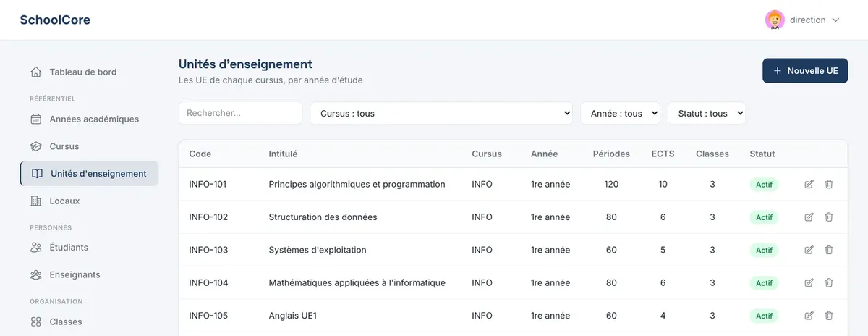This screenshot has width=868, height=336.
Task: Click the Actif badge for INFO-101
Action: [764, 185]
